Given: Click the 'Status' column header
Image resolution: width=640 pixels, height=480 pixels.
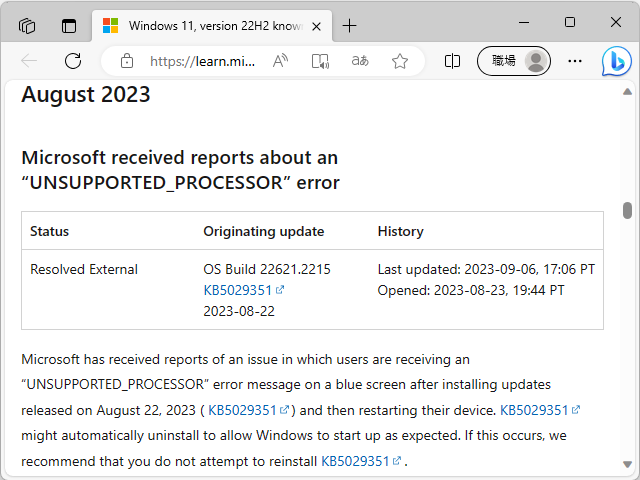Looking at the screenshot, I should click(49, 231).
